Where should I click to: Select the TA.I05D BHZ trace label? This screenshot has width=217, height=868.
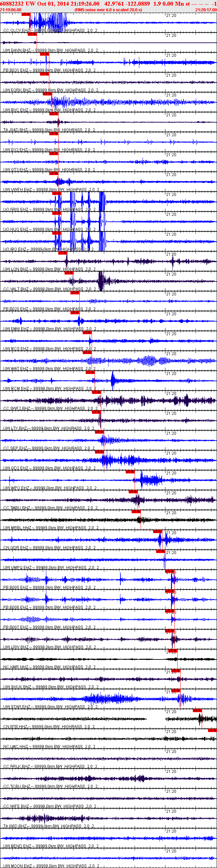click(16, 826)
